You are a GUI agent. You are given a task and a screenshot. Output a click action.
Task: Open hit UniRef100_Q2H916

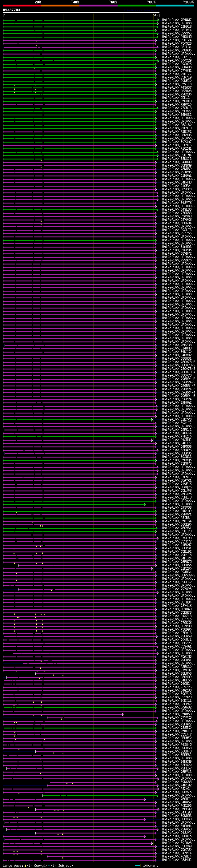point(176,26)
